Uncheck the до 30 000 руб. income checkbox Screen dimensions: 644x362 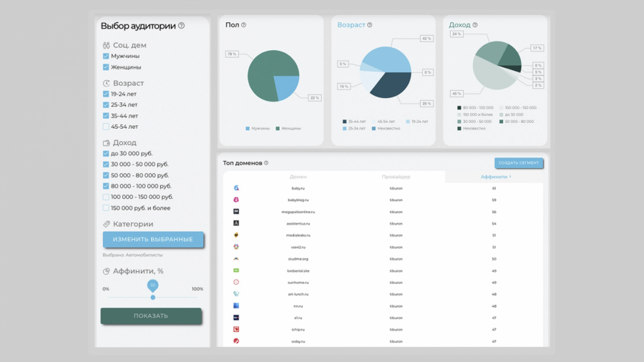coord(106,154)
